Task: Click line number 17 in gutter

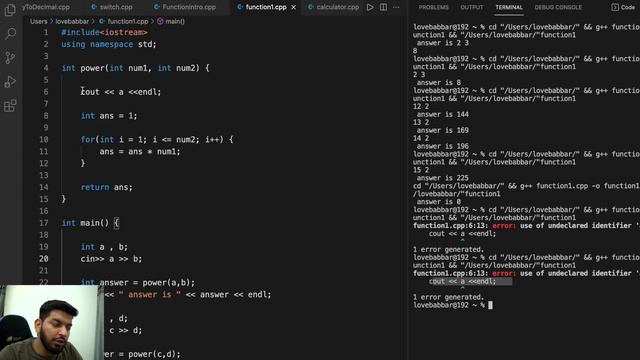Action: click(44, 223)
